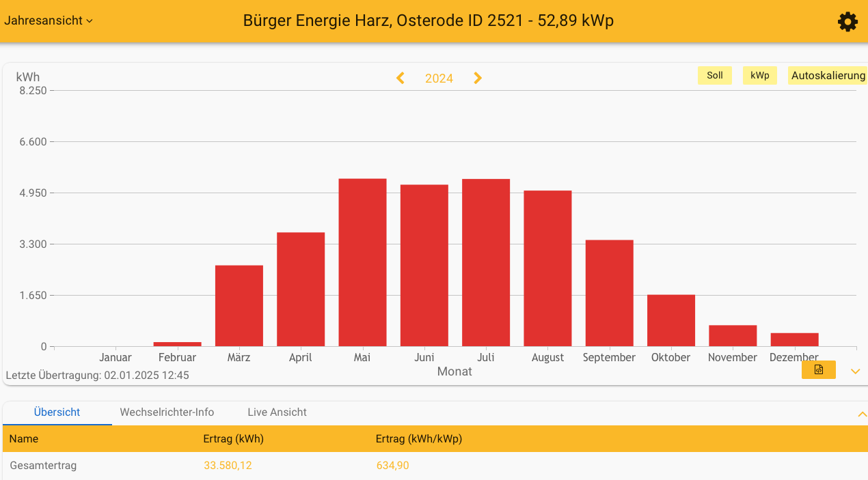Screen dimensions: 868x480
Task: Click the 2024 year label
Action: coord(439,79)
